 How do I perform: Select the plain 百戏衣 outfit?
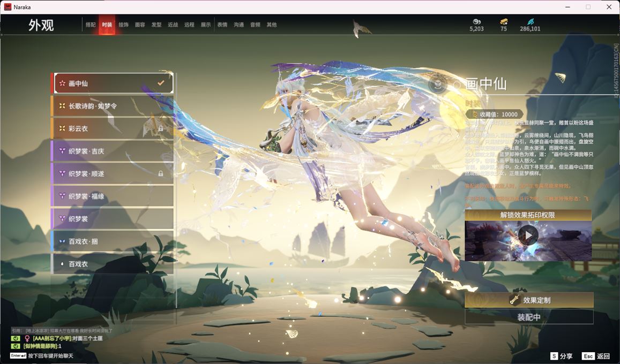click(113, 264)
